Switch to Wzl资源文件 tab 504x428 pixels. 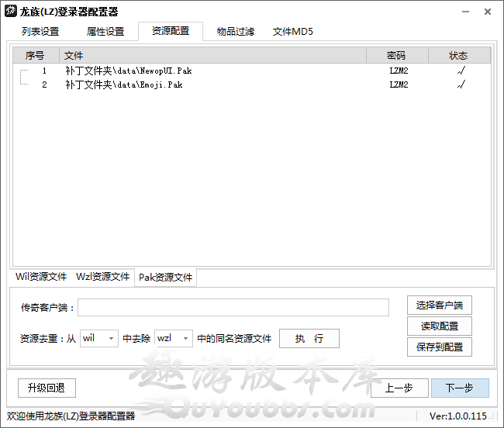(x=102, y=277)
